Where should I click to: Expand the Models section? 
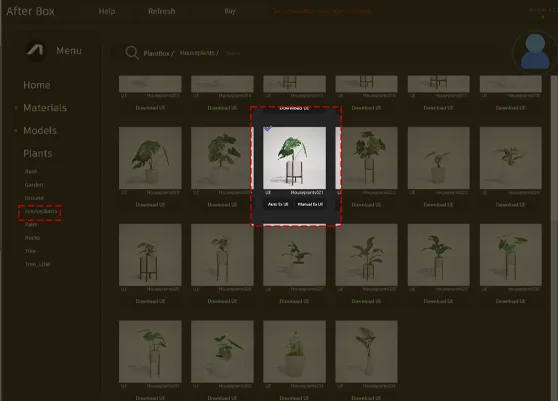pos(40,131)
